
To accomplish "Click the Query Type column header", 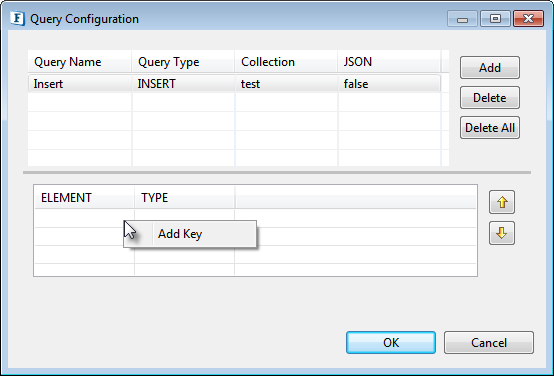I will tap(183, 62).
